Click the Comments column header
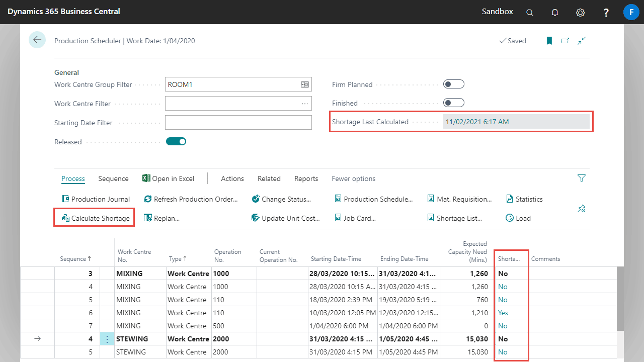Screen dimensions: 644x362 (x=546, y=259)
